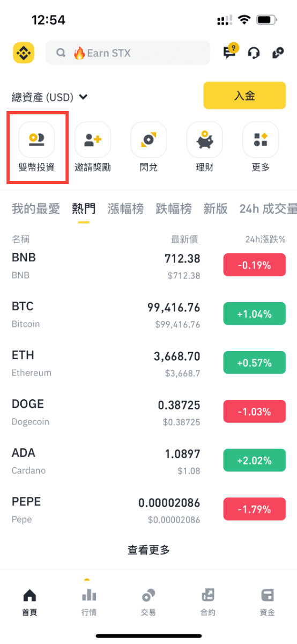
Task: Switch to the 漲幅榜 gainers tab
Action: point(125,209)
